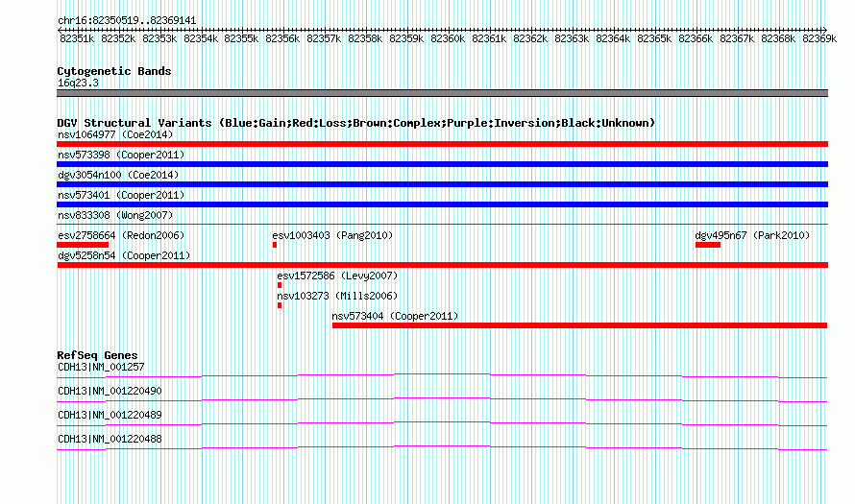This screenshot has width=855, height=504.
Task: Click the 82362k ruler tick label
Action: point(530,38)
